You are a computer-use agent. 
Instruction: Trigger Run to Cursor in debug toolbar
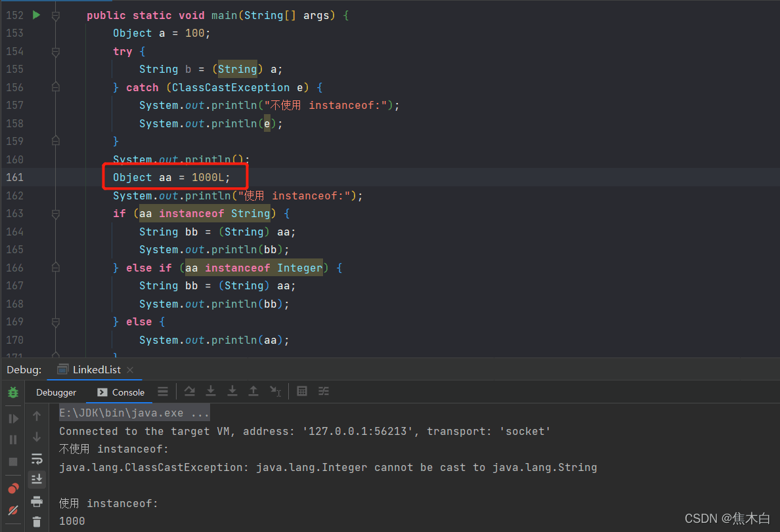(x=276, y=391)
